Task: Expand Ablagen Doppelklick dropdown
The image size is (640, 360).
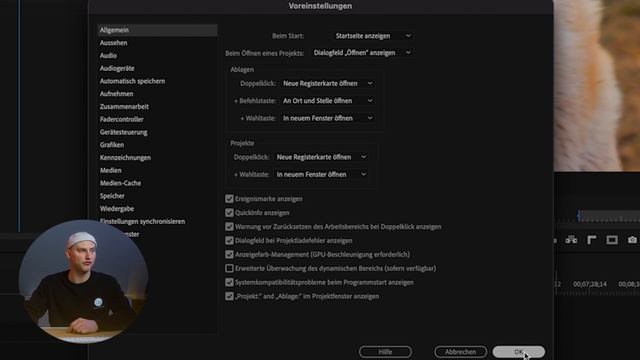Action: pos(327,83)
